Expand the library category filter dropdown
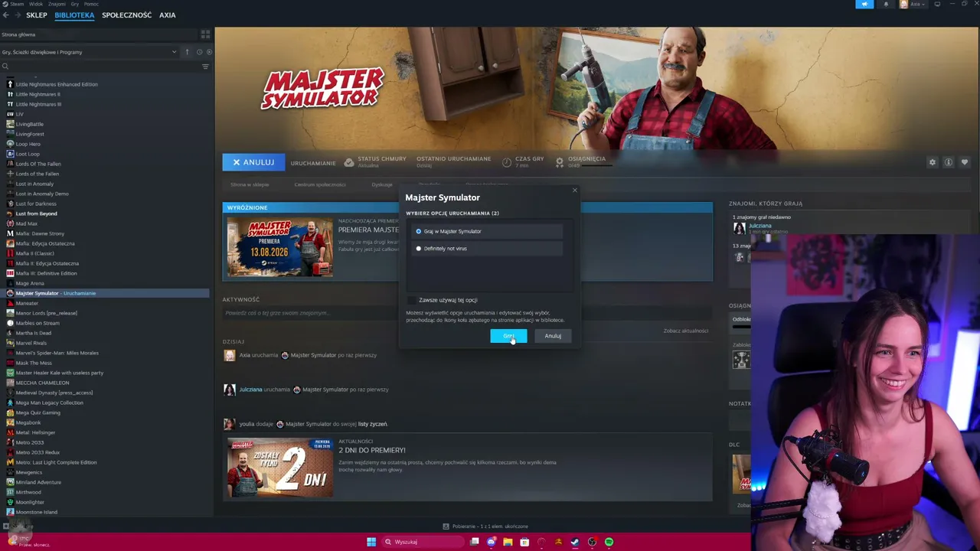The image size is (980, 551). pyautogui.click(x=174, y=52)
